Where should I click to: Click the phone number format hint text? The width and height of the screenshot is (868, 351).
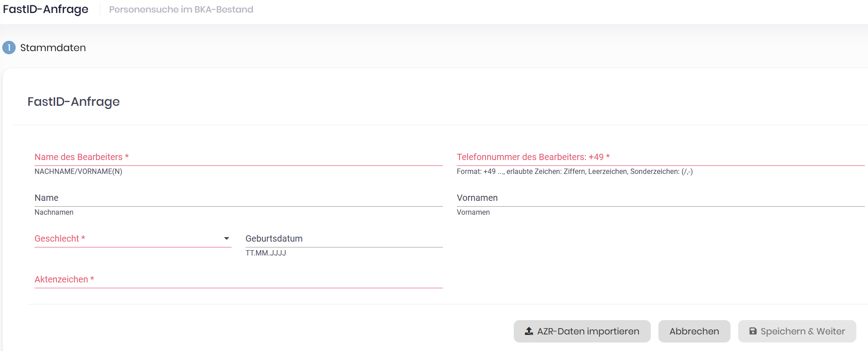tap(574, 172)
